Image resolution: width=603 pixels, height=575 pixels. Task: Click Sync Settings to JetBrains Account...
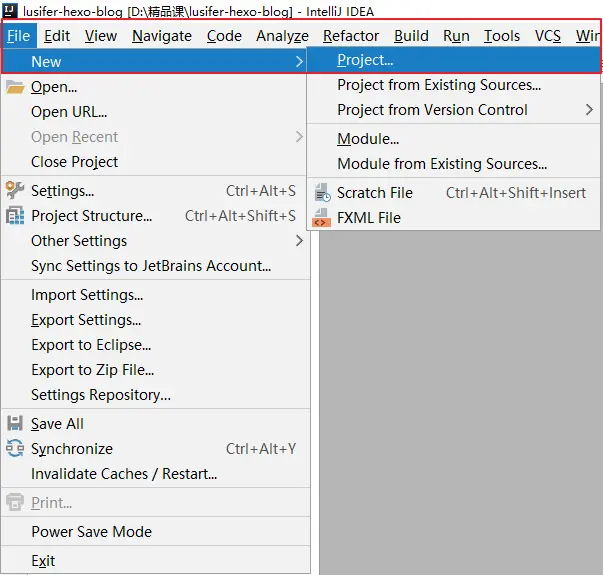154,266
